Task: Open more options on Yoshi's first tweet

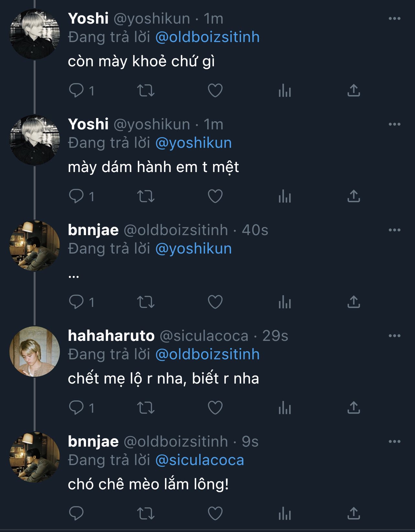Action: (394, 19)
